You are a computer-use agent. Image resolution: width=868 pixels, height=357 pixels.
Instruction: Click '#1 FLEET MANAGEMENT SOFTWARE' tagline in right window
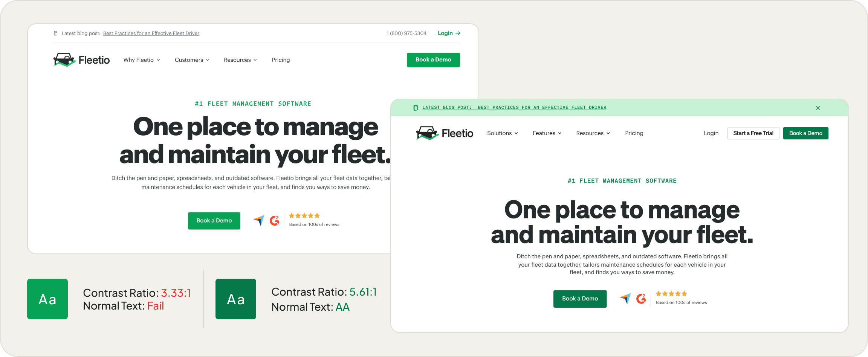pyautogui.click(x=622, y=181)
